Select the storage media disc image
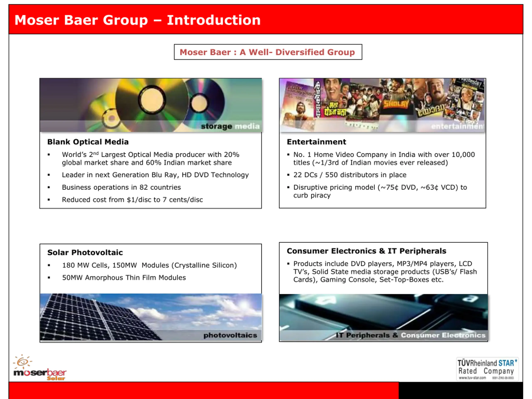This screenshot has width=532, height=399. click(151, 105)
